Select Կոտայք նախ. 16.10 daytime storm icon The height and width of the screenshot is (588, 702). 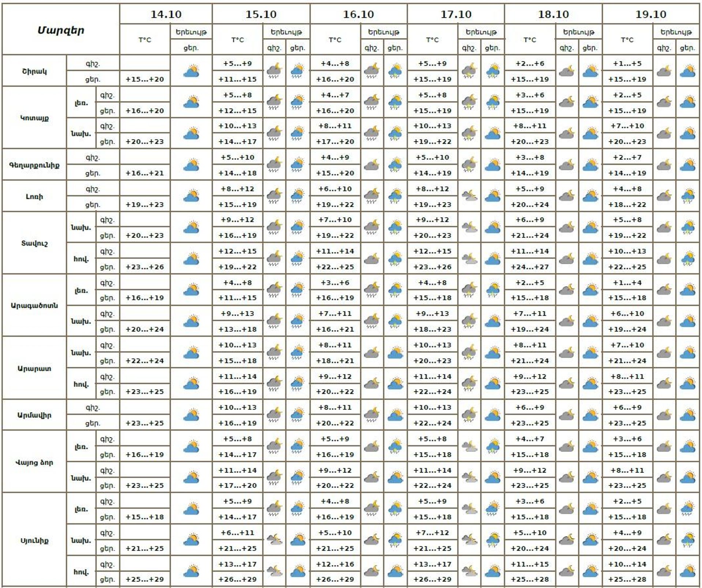395,133
